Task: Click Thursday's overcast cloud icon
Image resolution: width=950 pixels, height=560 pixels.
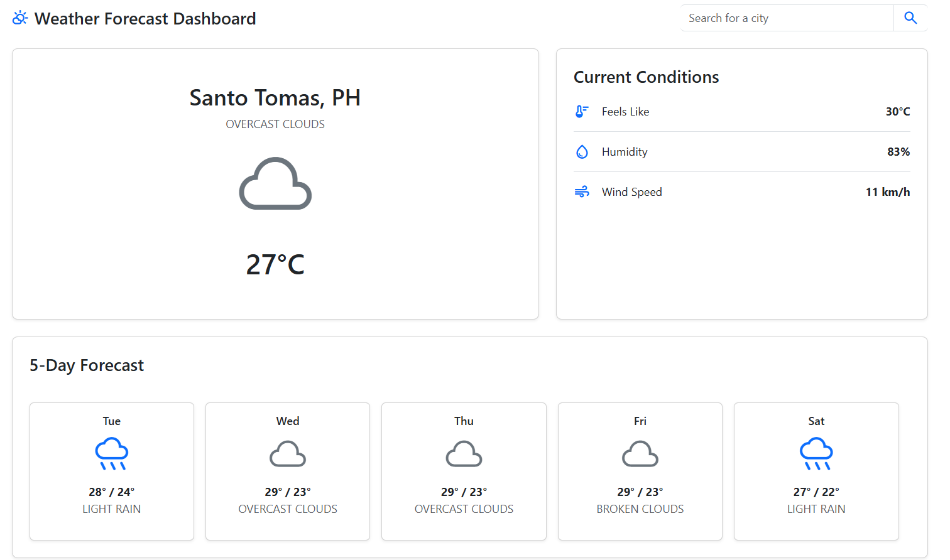Action: (464, 454)
